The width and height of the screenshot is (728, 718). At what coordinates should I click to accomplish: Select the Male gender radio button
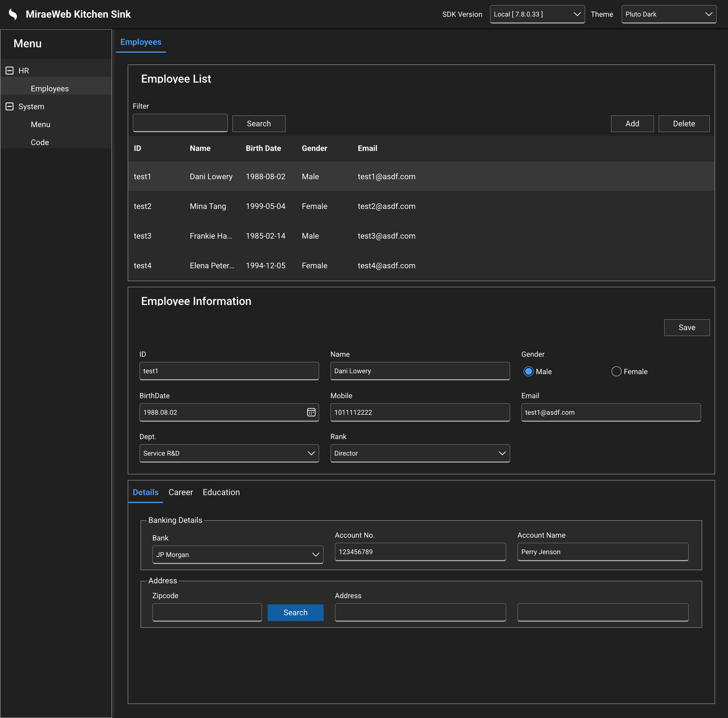[x=529, y=371]
